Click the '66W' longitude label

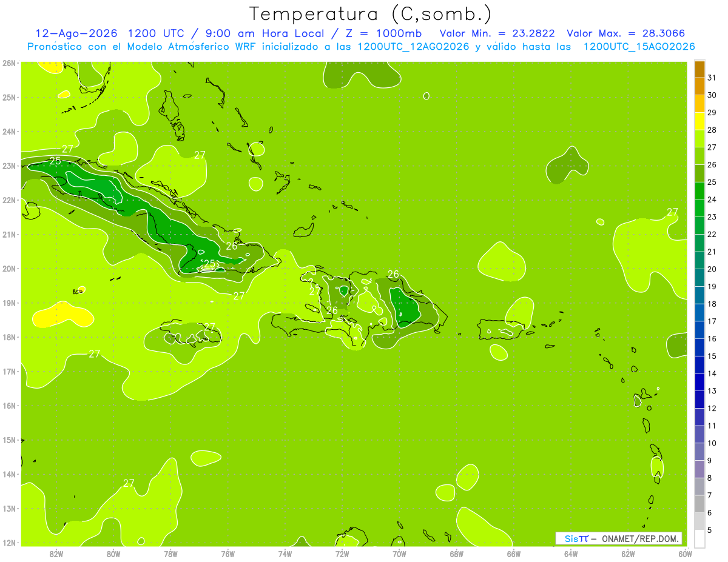point(514,554)
